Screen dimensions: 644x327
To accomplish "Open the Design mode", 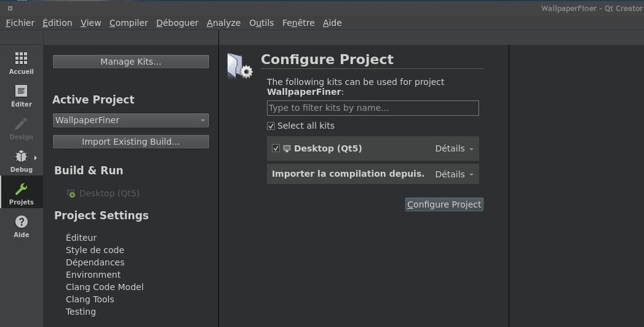I will (22, 128).
